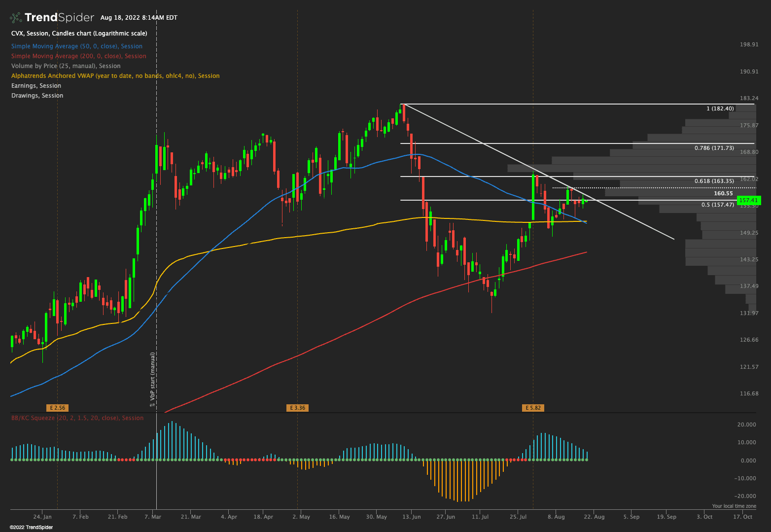
Task: Select the 1 (182.40) Fibonacci level label
Action: (x=720, y=108)
